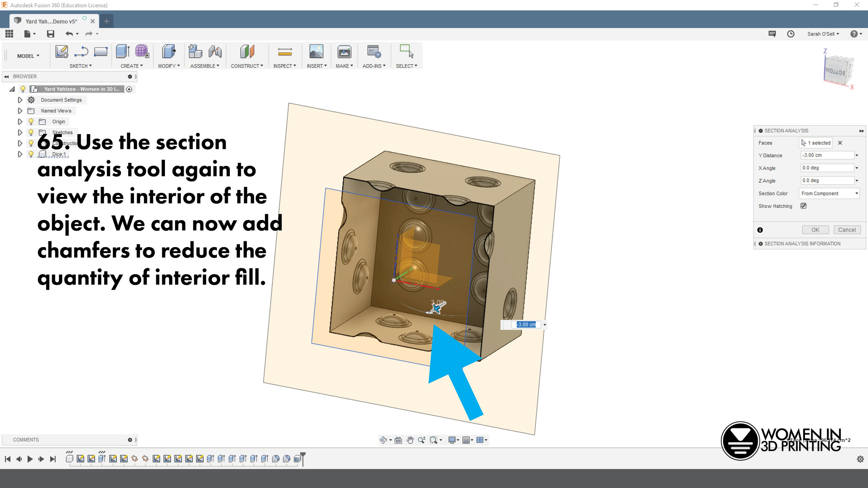Open the CREATE menu
This screenshot has width=868, height=488.
point(132,66)
